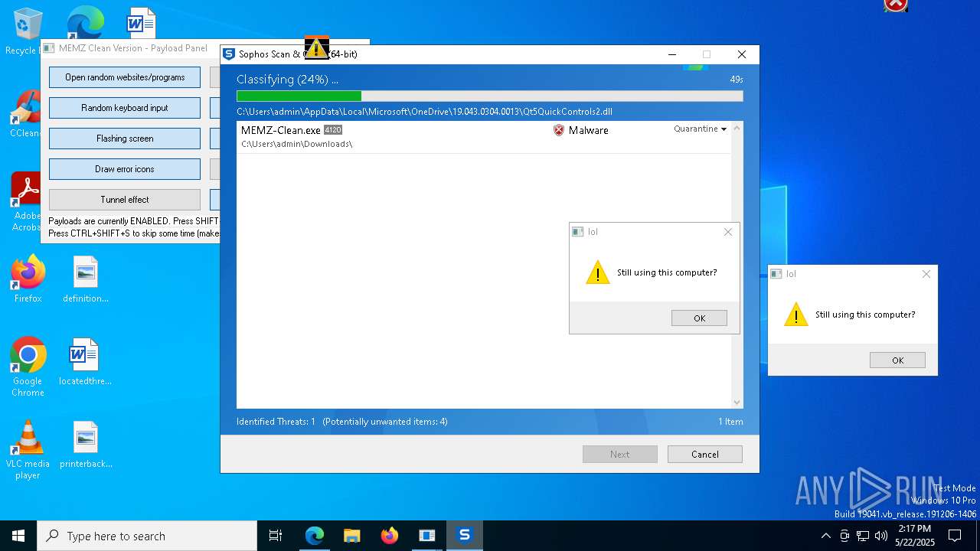Click the threat list scroll down arrow

click(x=737, y=403)
